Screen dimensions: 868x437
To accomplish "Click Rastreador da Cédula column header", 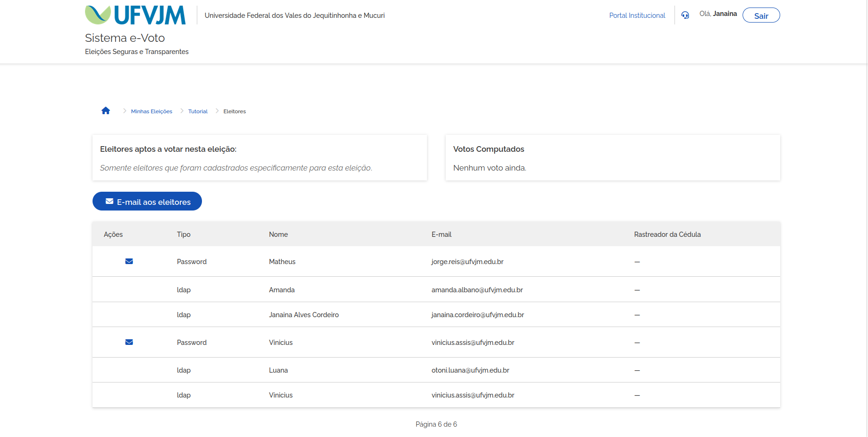I will point(667,234).
